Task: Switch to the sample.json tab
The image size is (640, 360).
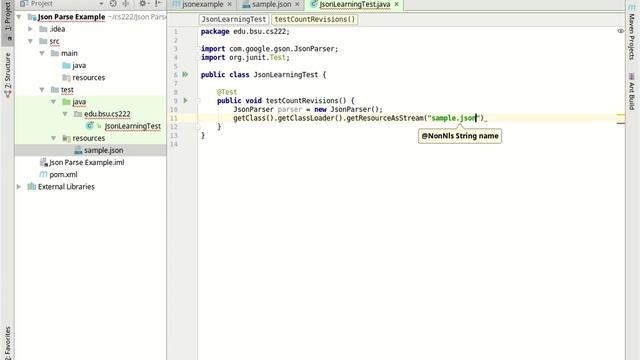Action: (x=271, y=4)
